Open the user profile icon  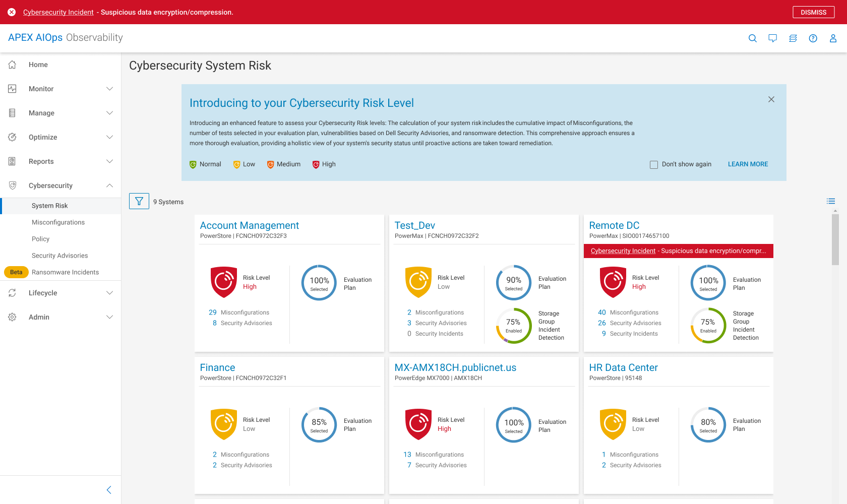(833, 38)
